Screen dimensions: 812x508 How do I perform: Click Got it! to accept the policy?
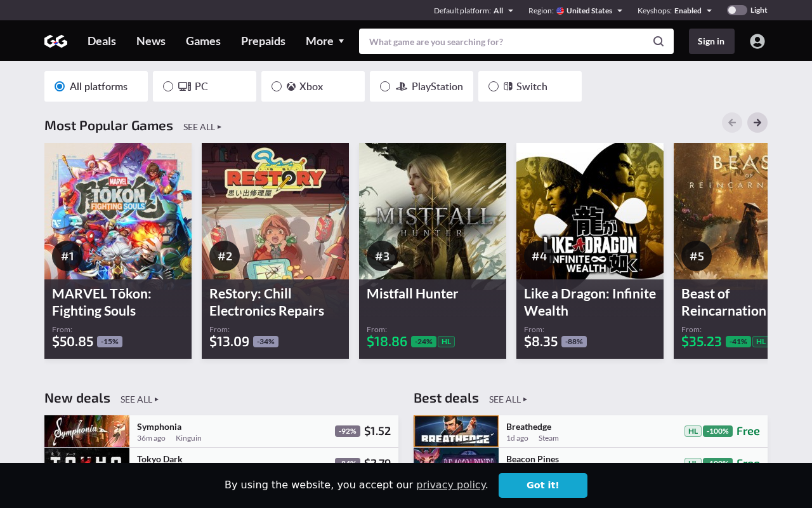point(543,485)
